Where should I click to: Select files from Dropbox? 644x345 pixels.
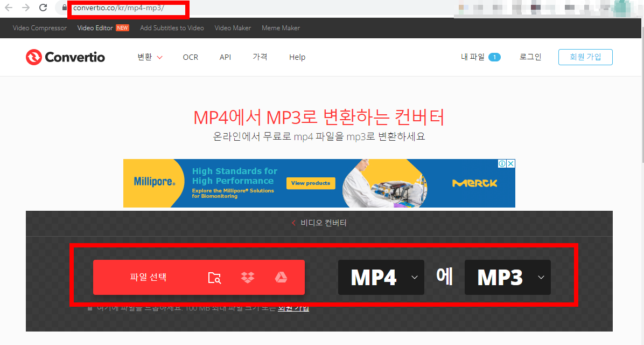(x=247, y=277)
